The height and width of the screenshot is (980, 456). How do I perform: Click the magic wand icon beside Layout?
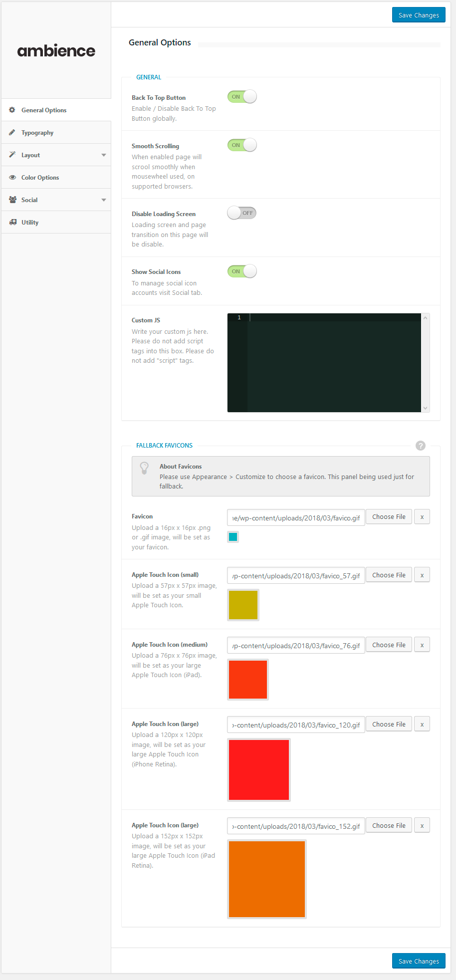click(x=12, y=155)
